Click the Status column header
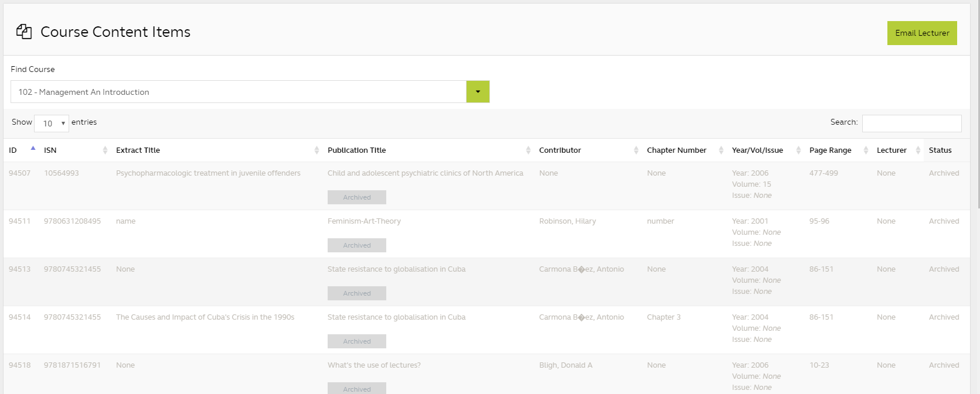The width and height of the screenshot is (980, 394). pos(940,150)
